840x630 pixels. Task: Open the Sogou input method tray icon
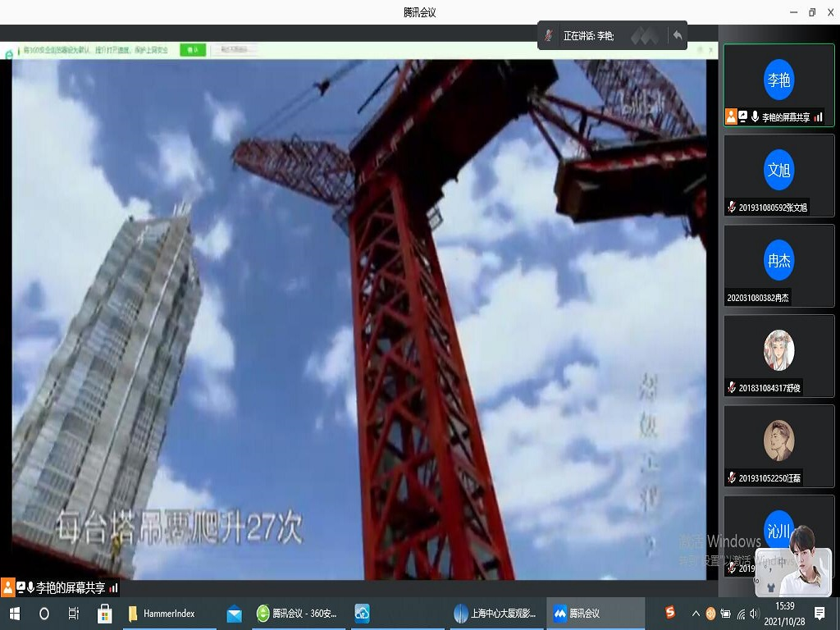(x=670, y=612)
